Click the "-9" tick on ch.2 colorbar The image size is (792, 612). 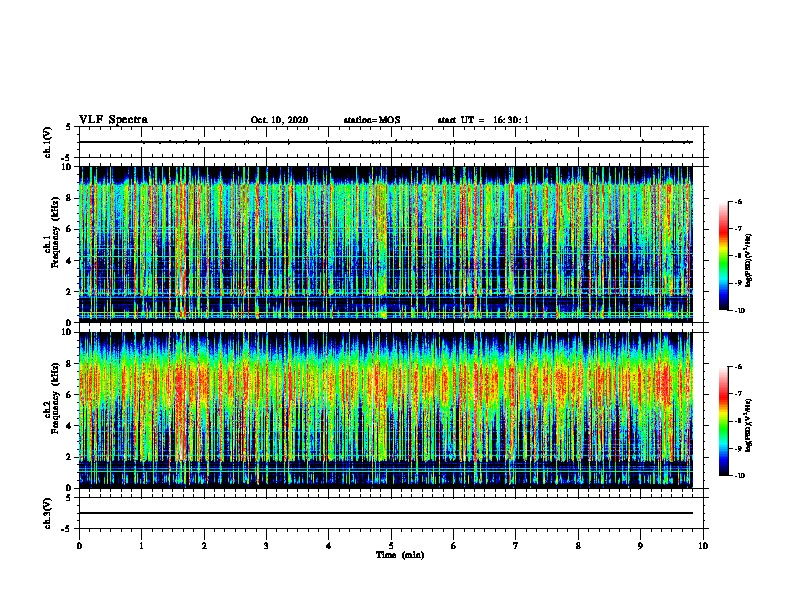pos(738,448)
